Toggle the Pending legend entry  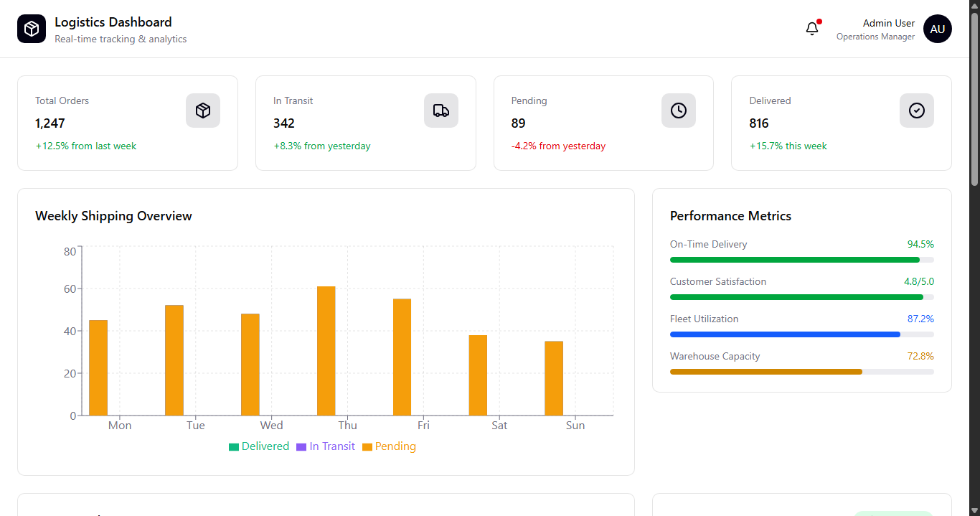coord(389,446)
